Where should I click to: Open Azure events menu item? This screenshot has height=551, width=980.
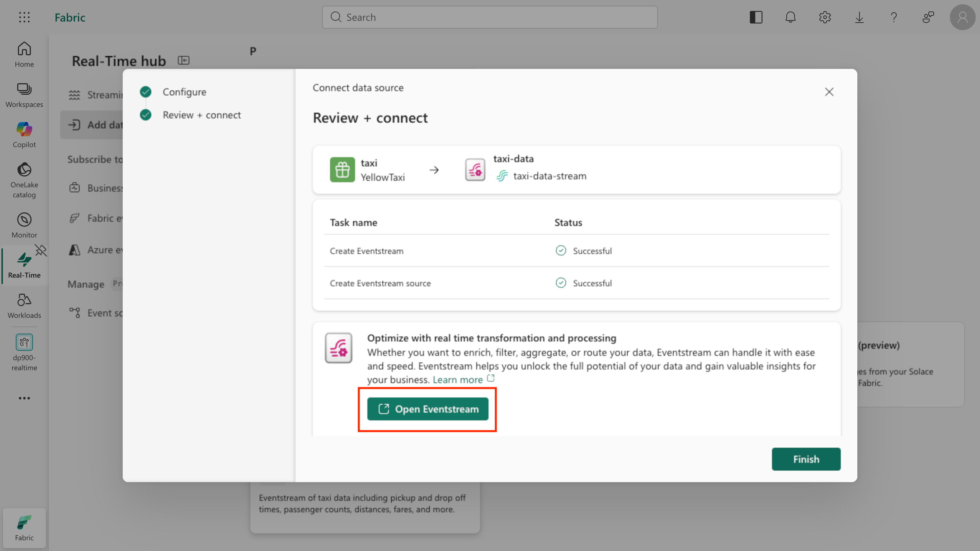(95, 250)
